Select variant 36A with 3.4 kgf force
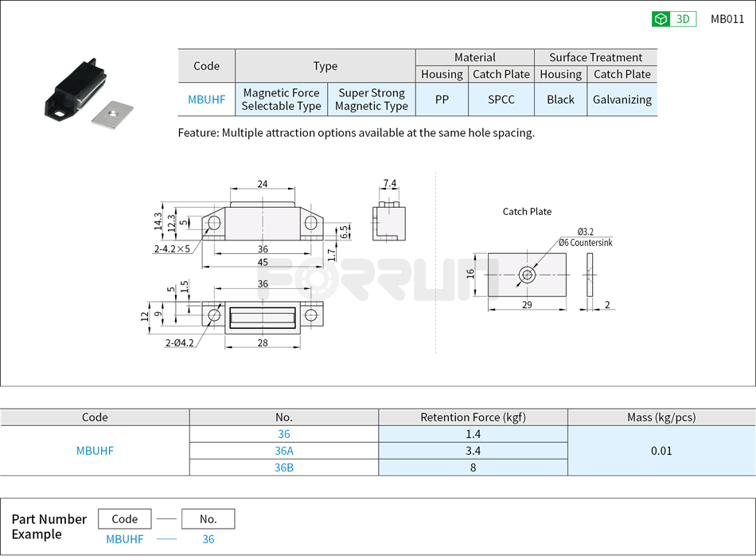This screenshot has height=559, width=756. pos(284,451)
